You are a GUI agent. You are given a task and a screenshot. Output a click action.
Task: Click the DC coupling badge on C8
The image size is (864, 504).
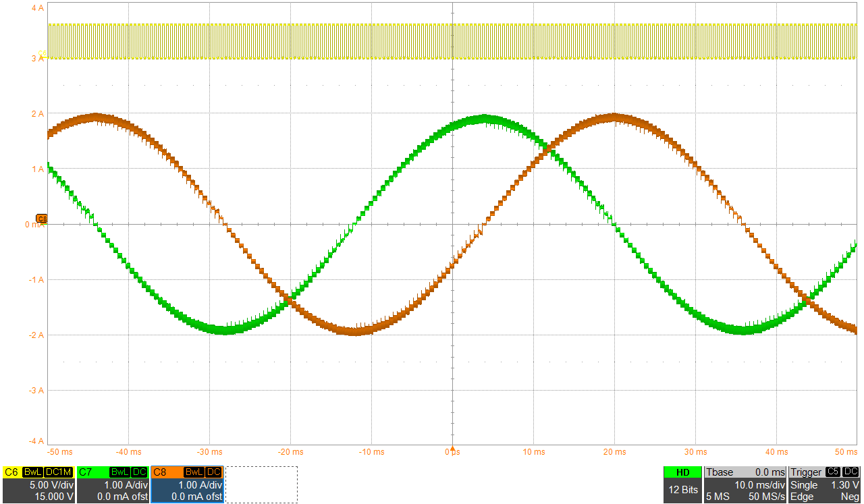213,472
